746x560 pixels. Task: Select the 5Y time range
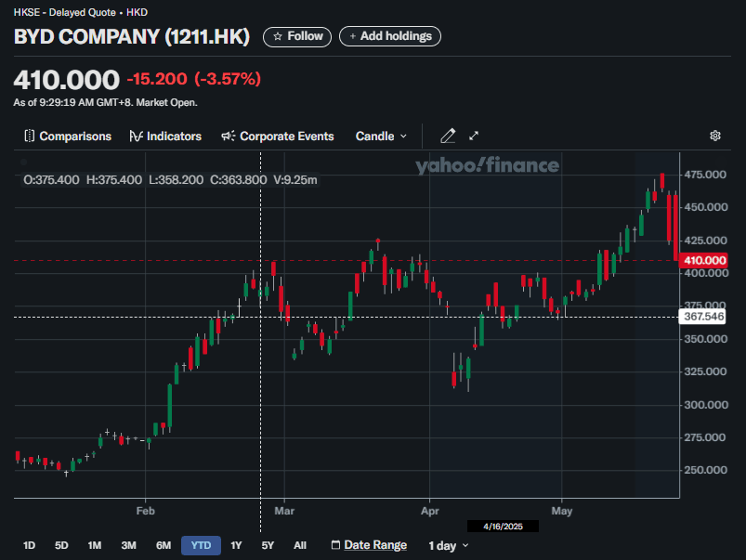tap(268, 545)
